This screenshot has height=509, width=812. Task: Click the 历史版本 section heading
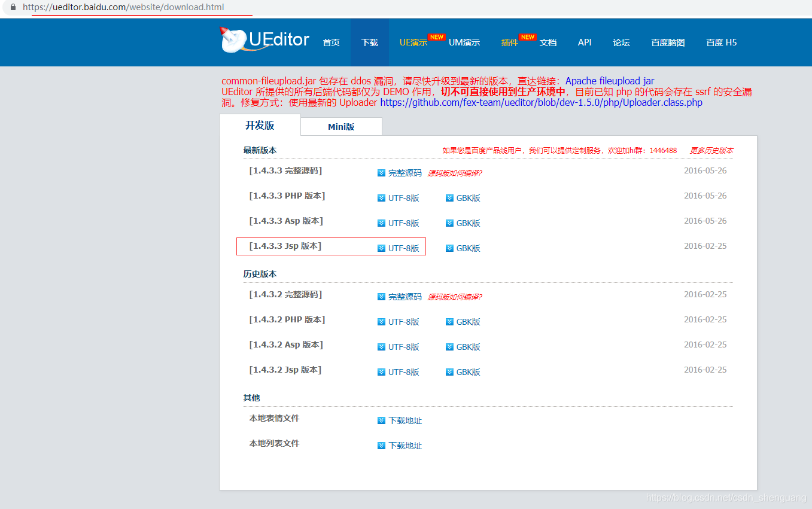pyautogui.click(x=260, y=274)
